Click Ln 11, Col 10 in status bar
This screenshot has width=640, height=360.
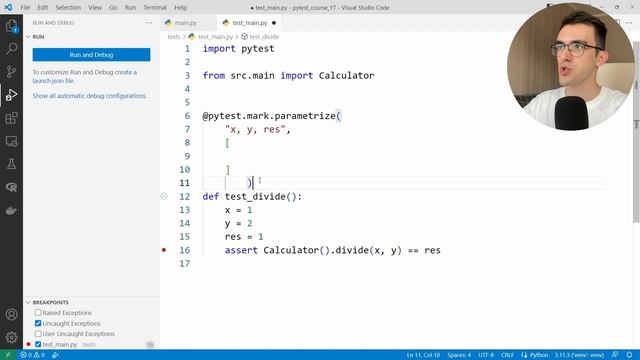click(x=423, y=355)
